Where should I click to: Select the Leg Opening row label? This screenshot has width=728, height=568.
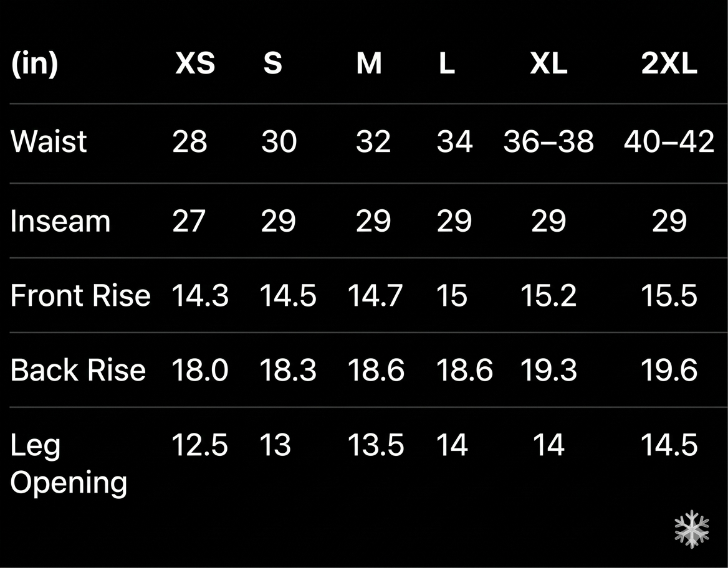pos(69,463)
